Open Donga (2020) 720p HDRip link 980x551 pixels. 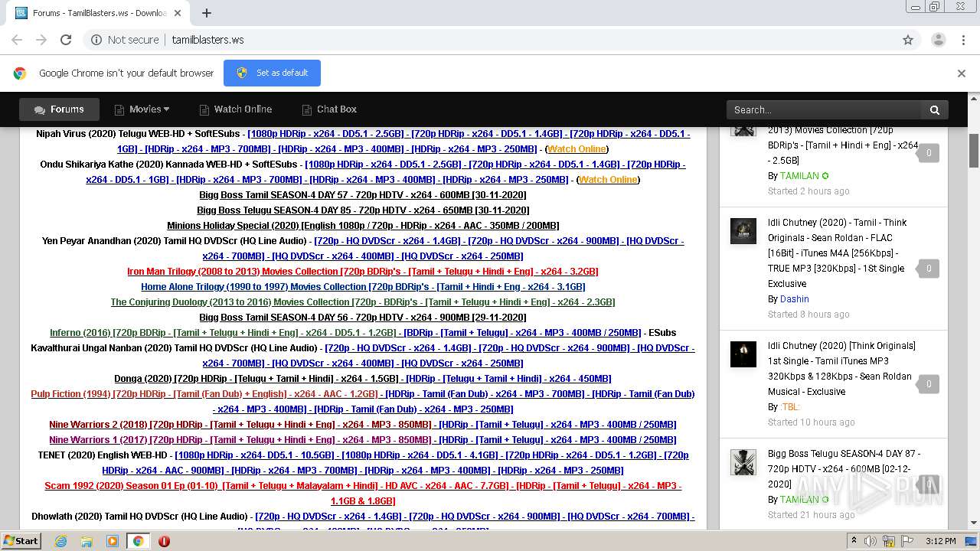click(x=257, y=379)
